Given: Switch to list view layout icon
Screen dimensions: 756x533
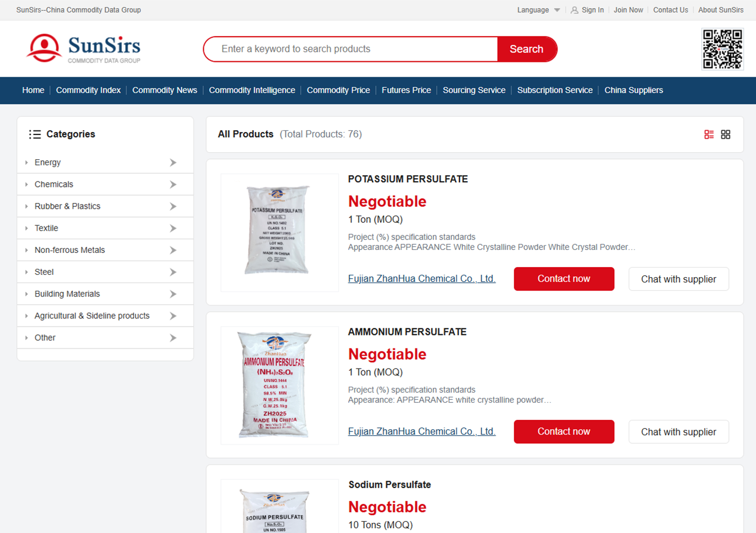Looking at the screenshot, I should [709, 134].
